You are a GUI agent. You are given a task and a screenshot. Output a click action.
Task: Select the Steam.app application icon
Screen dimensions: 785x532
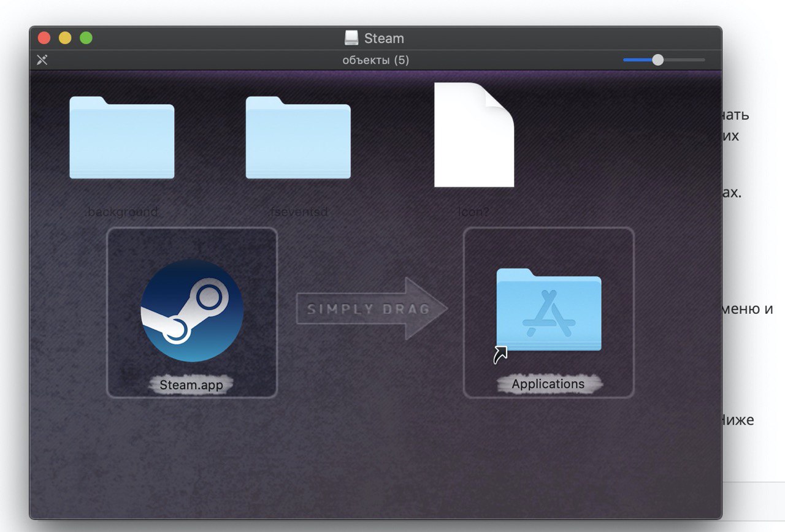tap(192, 311)
